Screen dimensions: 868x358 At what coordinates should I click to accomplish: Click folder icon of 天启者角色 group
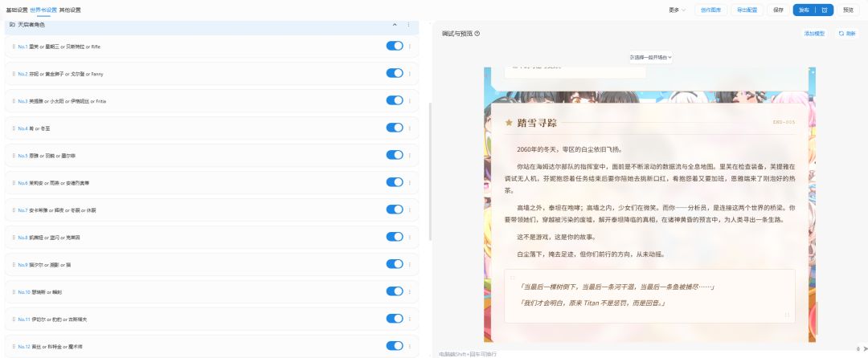click(x=12, y=25)
